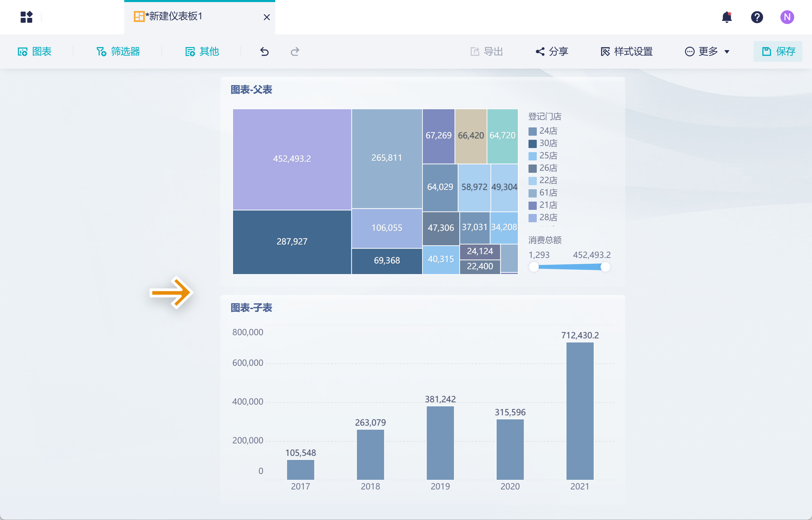Expand the 更多 dropdown

point(707,52)
